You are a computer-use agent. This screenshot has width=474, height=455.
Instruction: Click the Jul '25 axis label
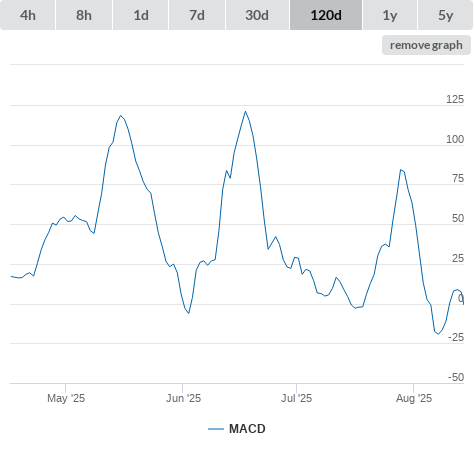(x=296, y=398)
